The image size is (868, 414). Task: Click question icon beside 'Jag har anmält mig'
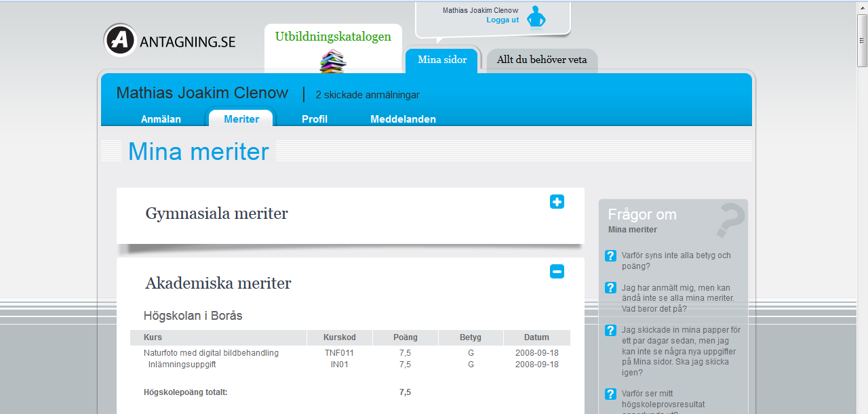(610, 288)
